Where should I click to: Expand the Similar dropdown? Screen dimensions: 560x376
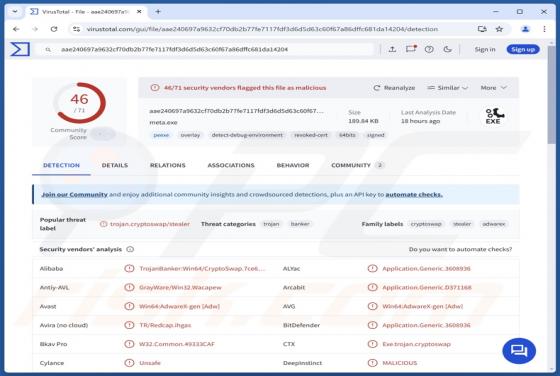(x=448, y=87)
